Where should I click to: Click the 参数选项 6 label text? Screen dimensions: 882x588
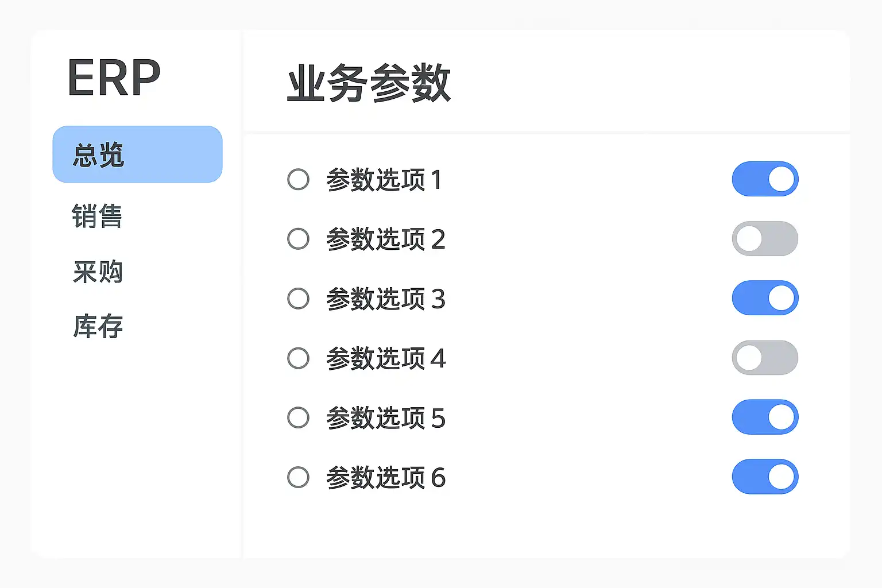tap(386, 477)
